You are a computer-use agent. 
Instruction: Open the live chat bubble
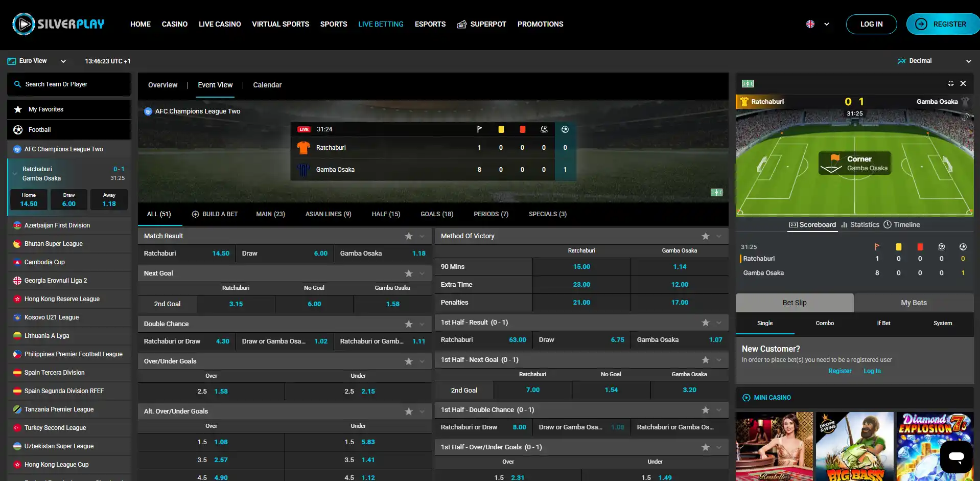(x=956, y=456)
